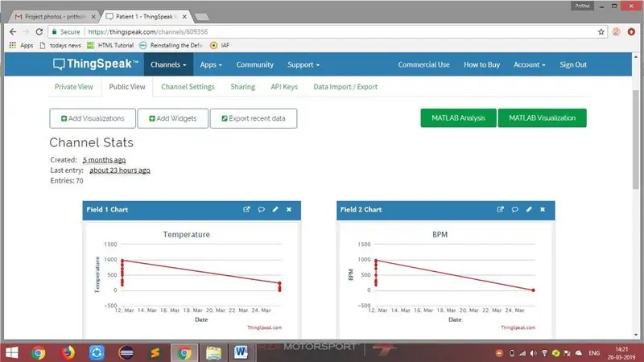Close the Field 1 Chart widget

click(289, 209)
